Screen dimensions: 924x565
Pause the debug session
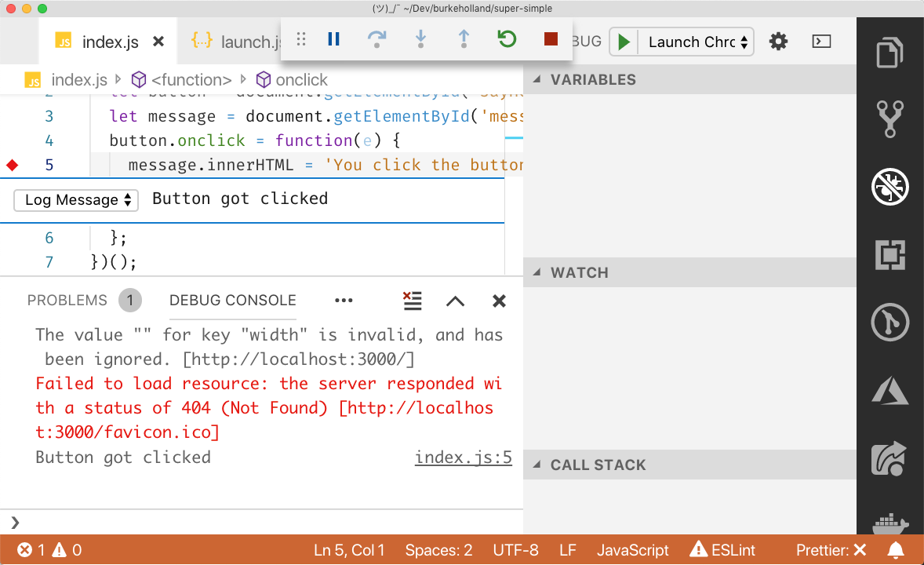[333, 39]
